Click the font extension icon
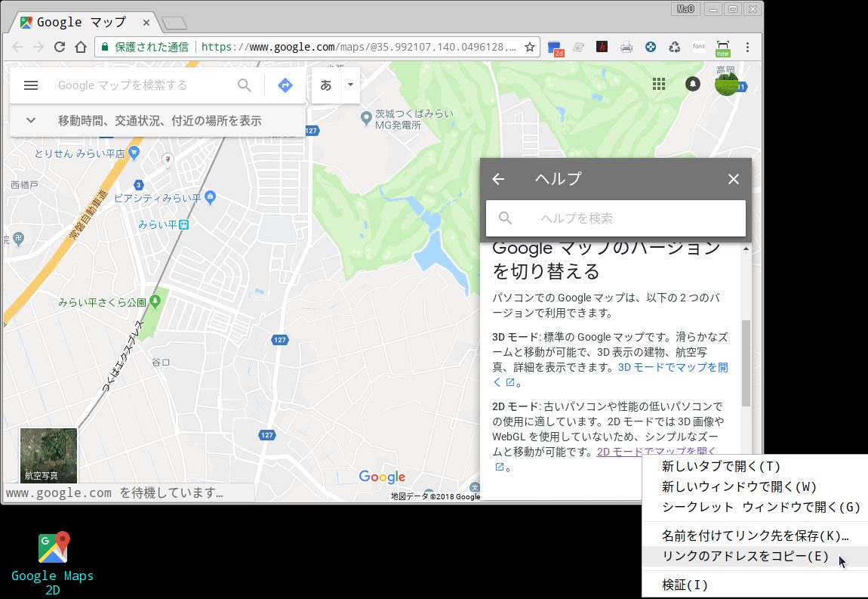The image size is (868, 599). (699, 47)
